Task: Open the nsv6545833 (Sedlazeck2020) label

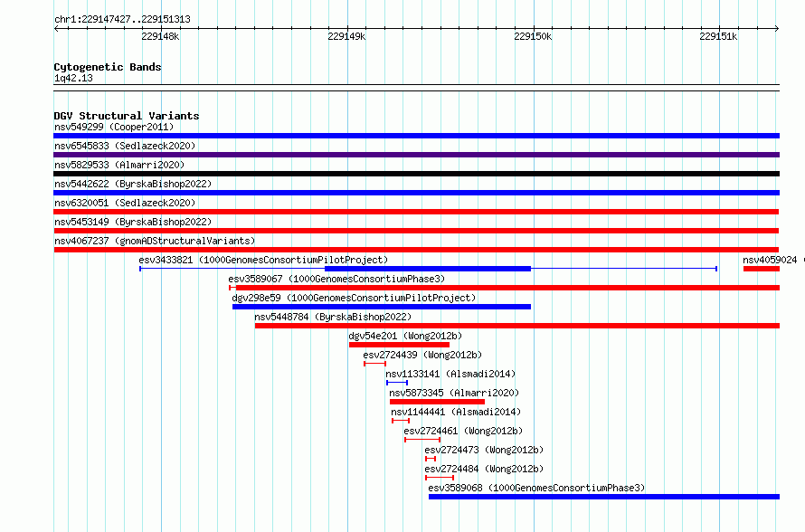Action: [x=125, y=146]
